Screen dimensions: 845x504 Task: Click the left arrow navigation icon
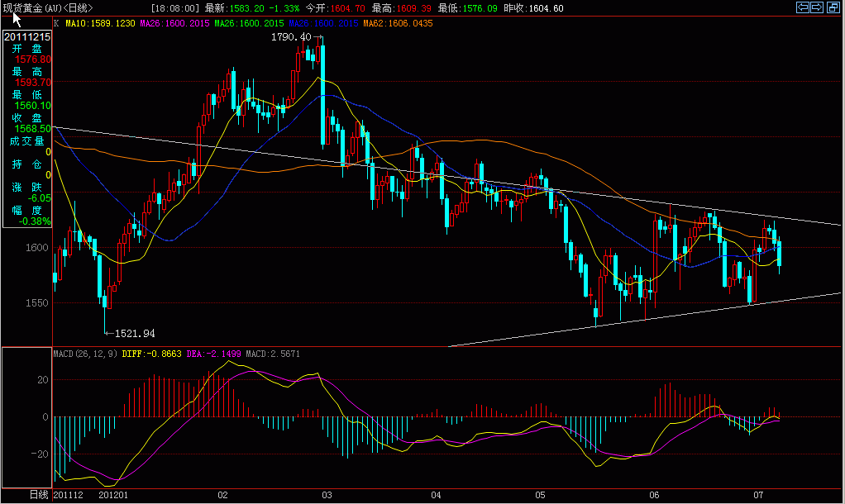803,7
